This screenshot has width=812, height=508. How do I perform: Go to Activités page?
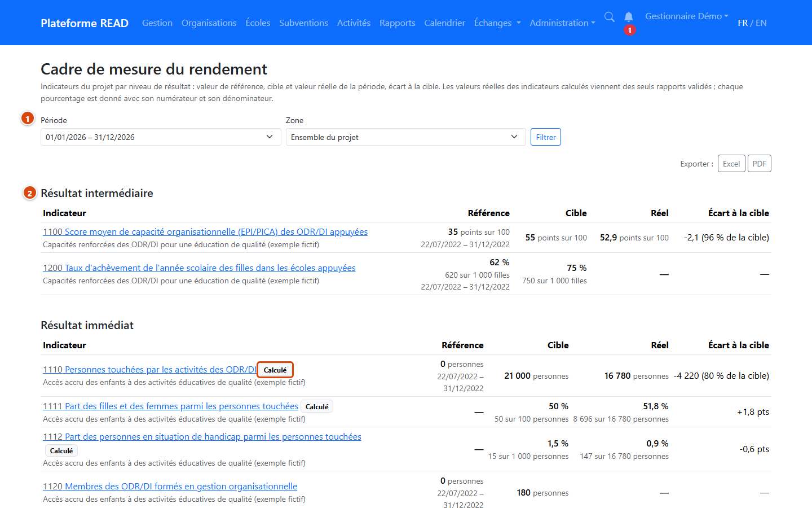point(354,23)
